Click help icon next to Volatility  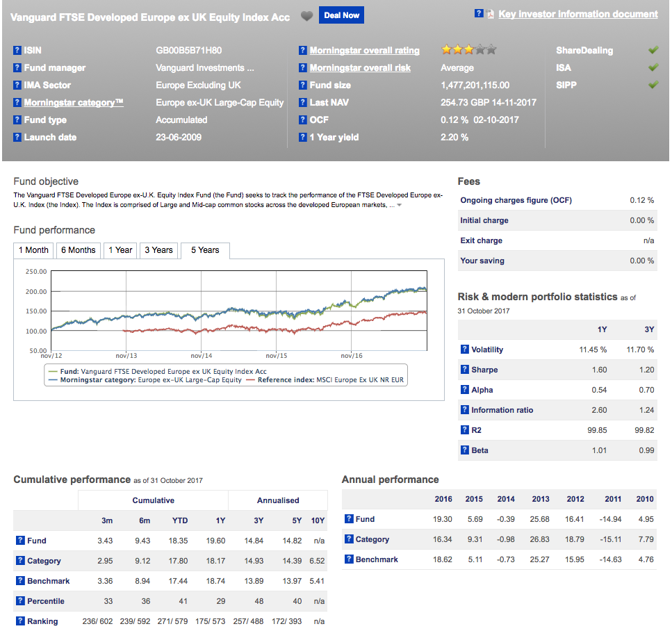click(464, 350)
